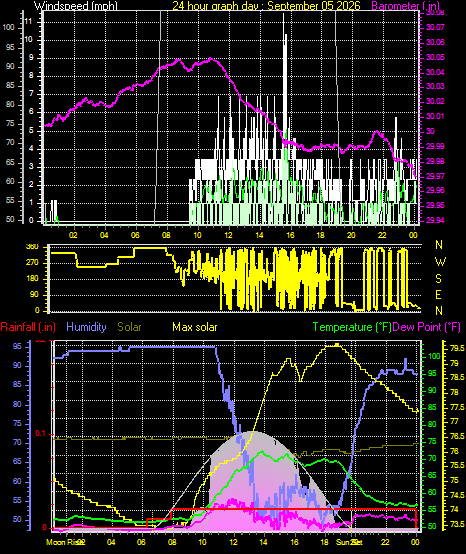Select the Temperature (°F) legend label

click(x=352, y=327)
